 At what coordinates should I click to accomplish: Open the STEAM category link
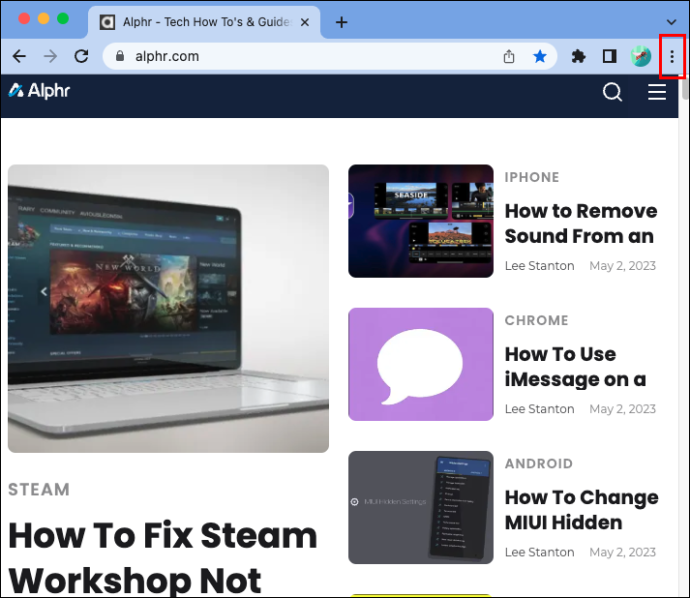click(39, 490)
